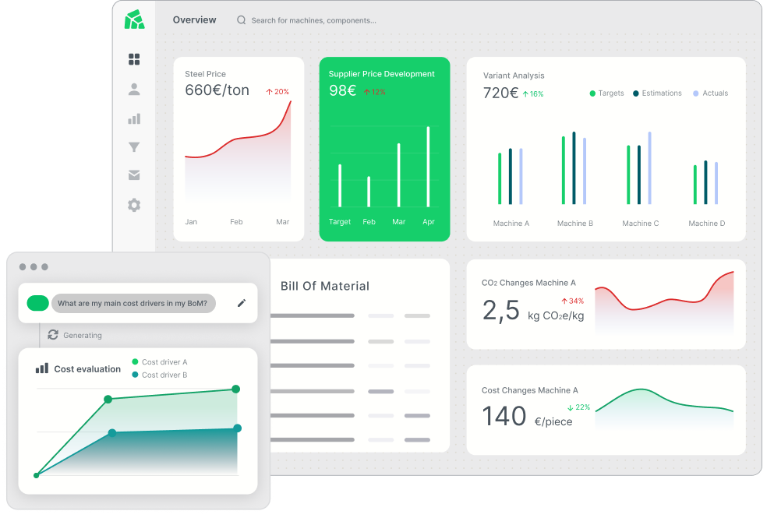Click the Machine D bar group label
774x532 pixels.
tap(707, 224)
